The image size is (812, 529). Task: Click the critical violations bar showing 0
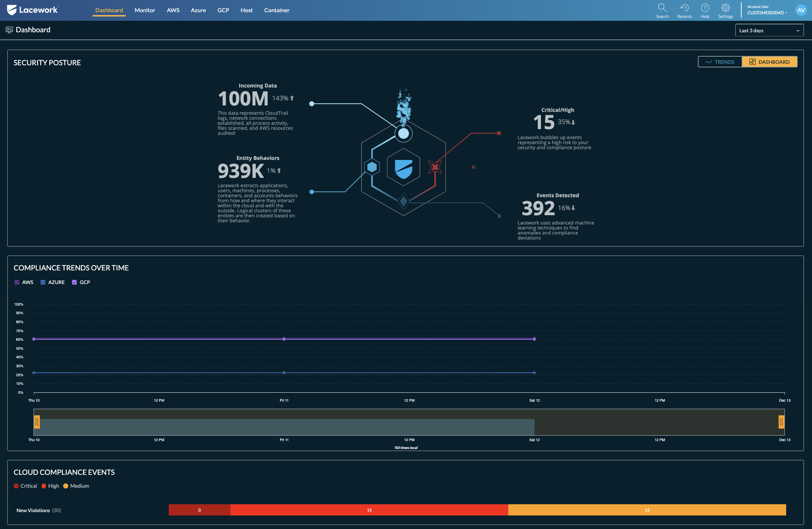(200, 510)
